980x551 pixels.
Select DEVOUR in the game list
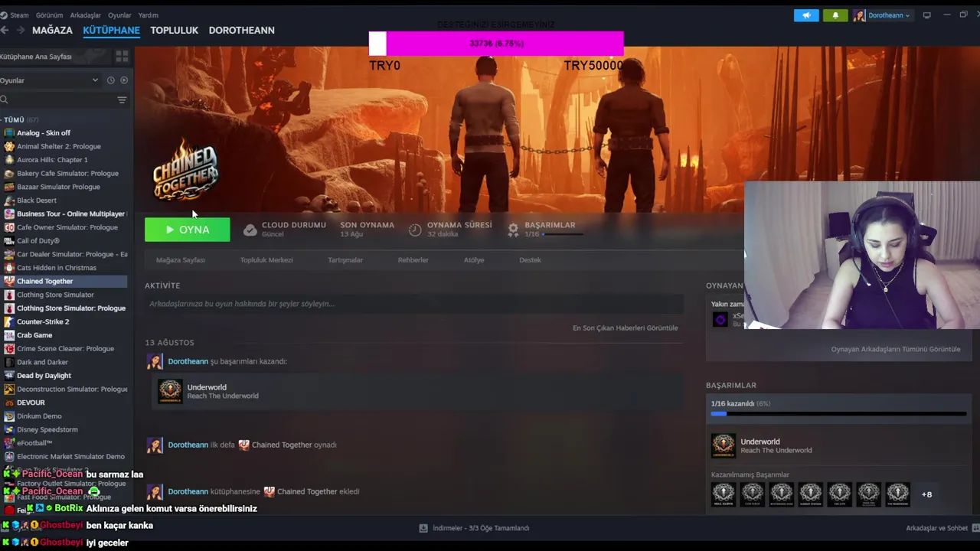31,403
